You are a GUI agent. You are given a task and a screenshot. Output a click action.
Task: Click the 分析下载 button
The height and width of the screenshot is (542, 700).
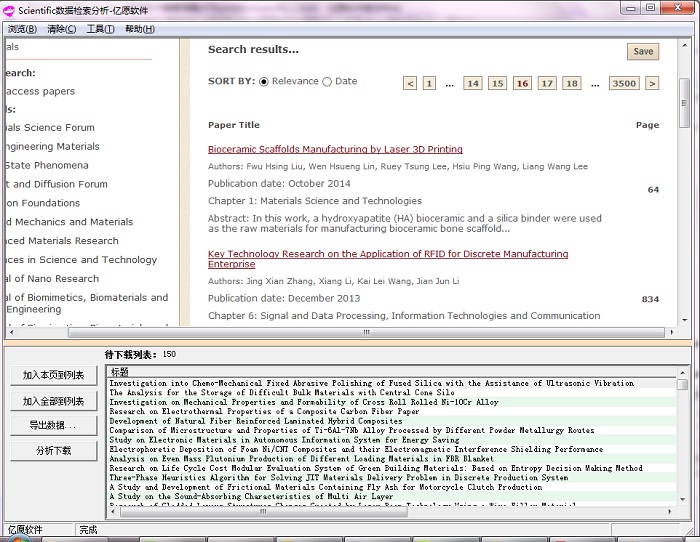pyautogui.click(x=53, y=451)
